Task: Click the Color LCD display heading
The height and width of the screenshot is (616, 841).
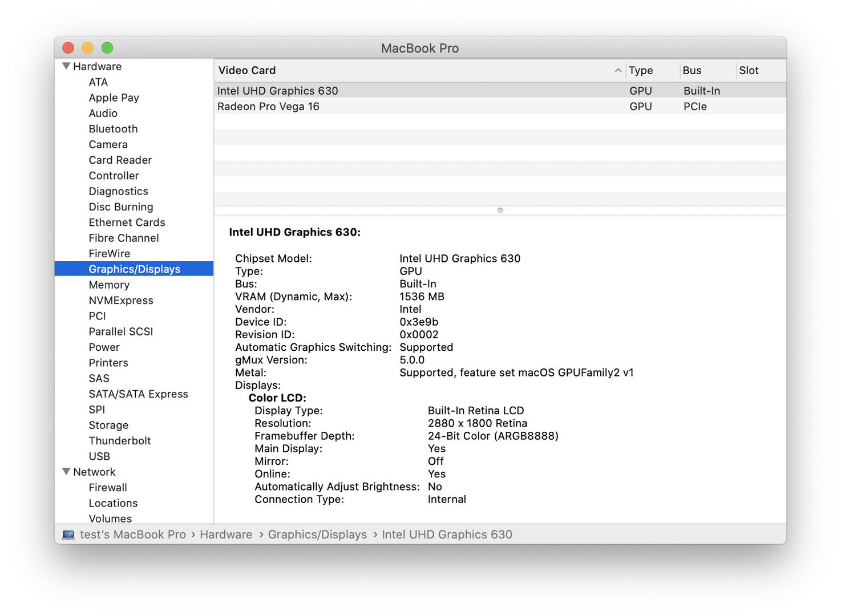Action: [x=277, y=398]
